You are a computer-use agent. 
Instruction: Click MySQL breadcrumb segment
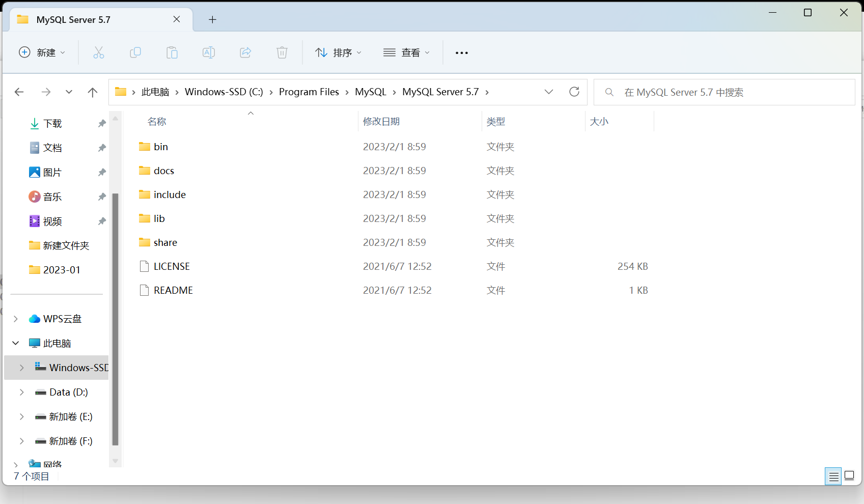pos(371,92)
